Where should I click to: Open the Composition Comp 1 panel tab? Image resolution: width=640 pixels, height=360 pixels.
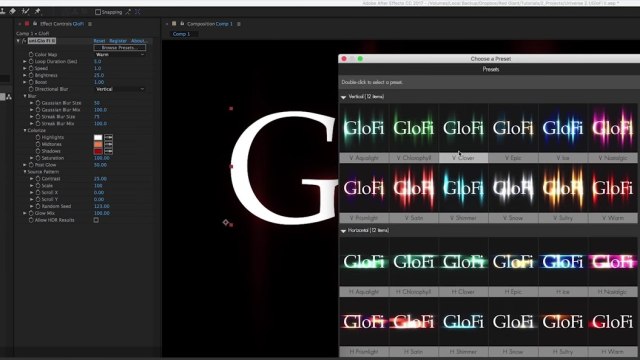(209, 24)
